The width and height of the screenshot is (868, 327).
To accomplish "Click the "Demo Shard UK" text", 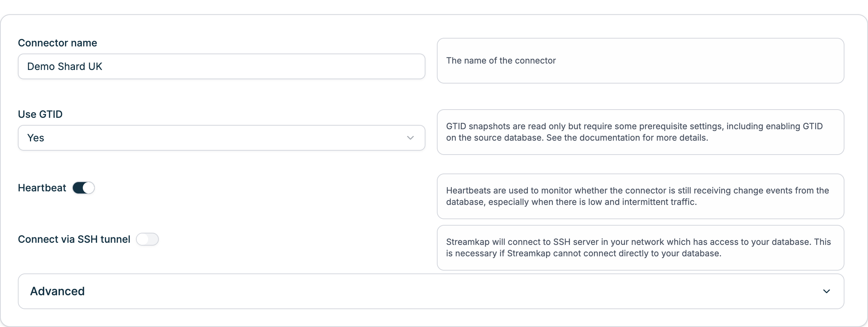I will tap(65, 66).
